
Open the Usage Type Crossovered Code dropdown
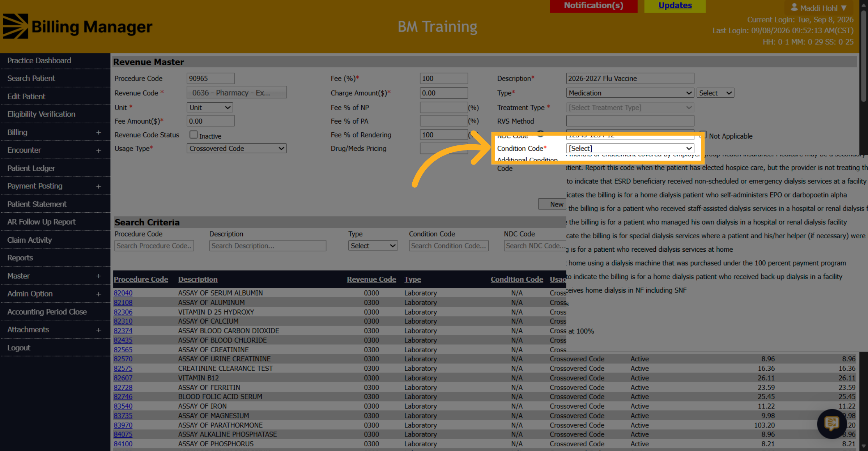(237, 148)
